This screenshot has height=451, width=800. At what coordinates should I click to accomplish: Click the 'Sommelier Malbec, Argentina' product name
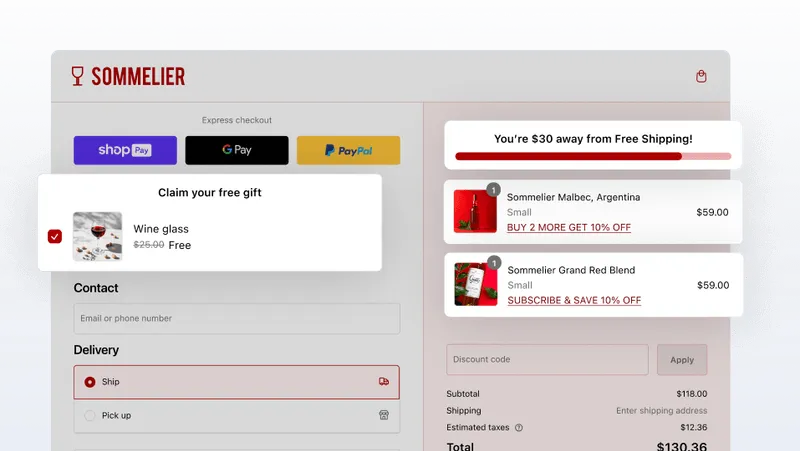(573, 197)
